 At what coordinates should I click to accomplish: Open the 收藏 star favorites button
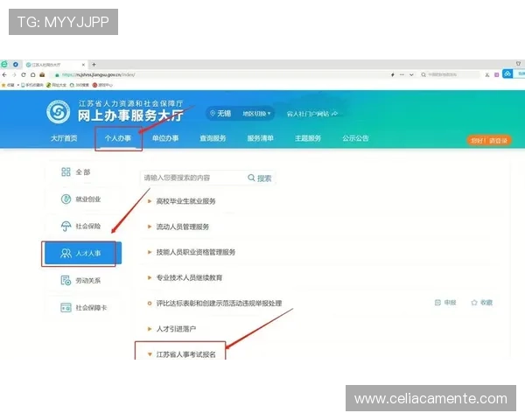click(x=8, y=85)
